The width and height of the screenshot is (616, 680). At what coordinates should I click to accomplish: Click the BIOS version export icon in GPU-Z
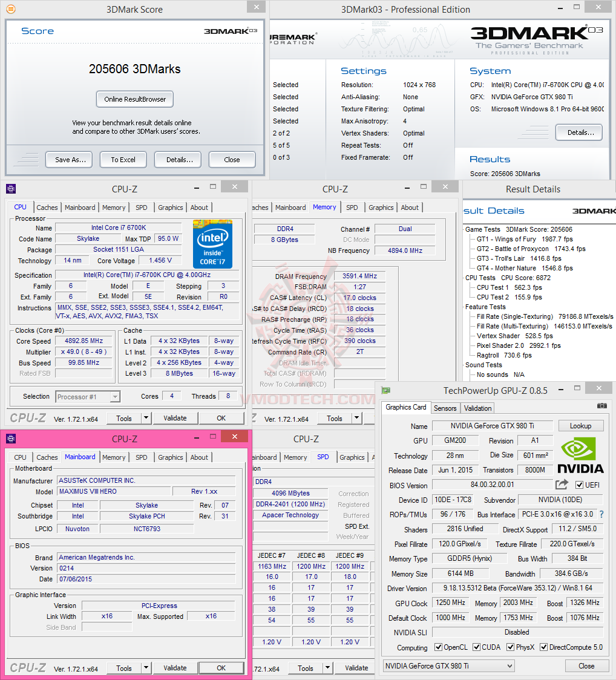coord(562,484)
